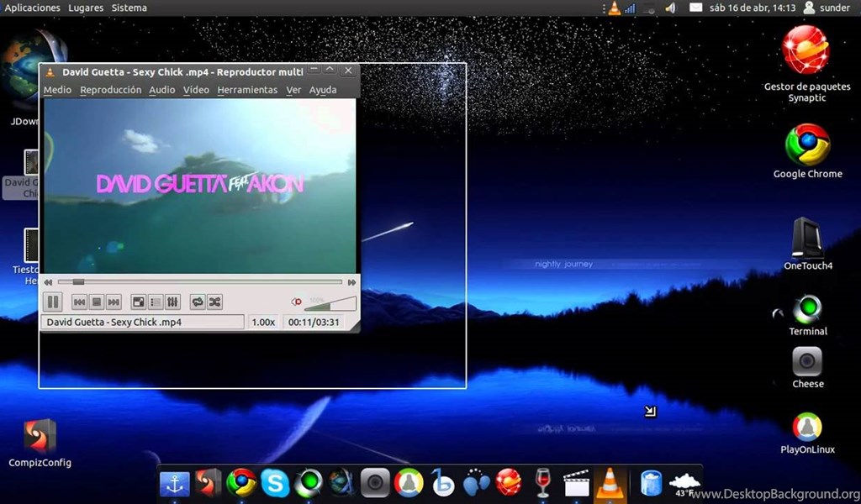The height and width of the screenshot is (504, 861).
Task: Stop the video playback
Action: click(97, 302)
